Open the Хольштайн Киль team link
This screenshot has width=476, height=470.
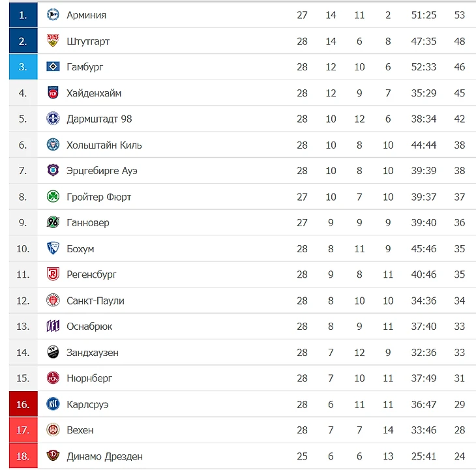pyautogui.click(x=104, y=145)
